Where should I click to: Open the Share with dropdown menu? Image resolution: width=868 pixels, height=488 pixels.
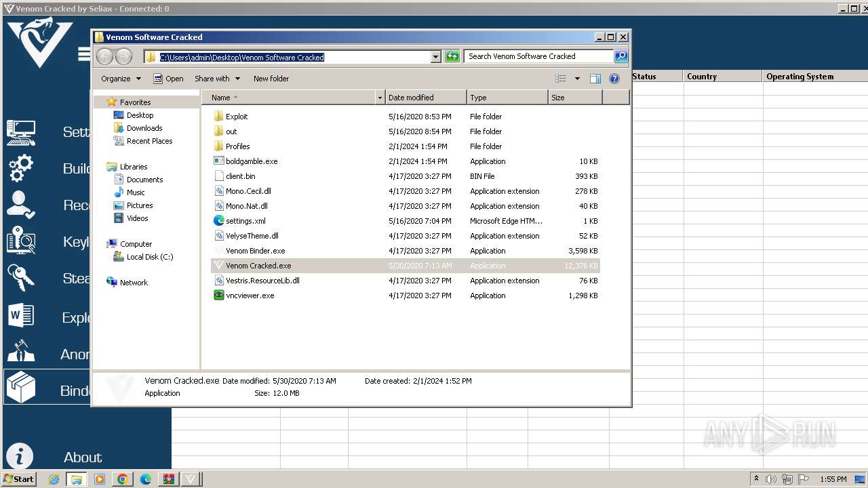[217, 79]
